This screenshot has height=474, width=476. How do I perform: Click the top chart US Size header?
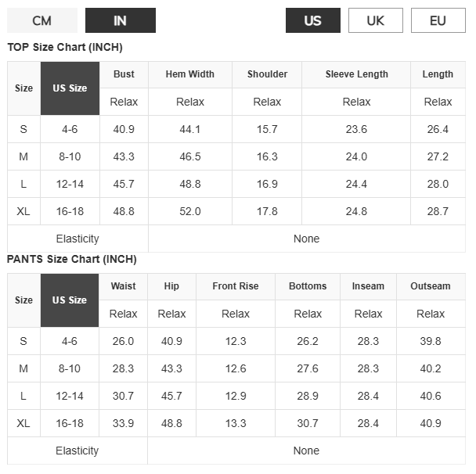(70, 88)
